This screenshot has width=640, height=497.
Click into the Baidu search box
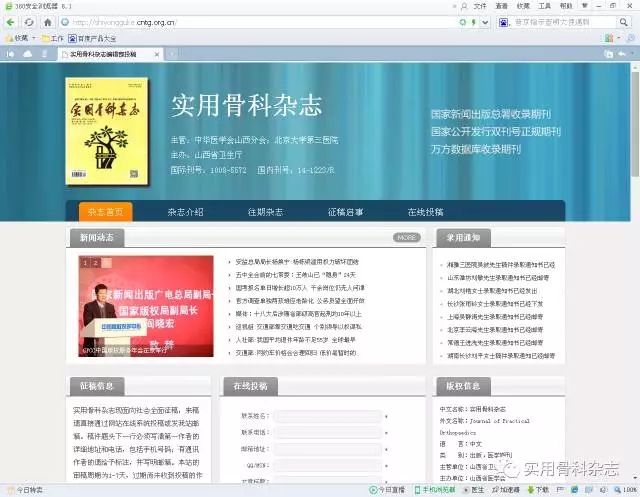(x=564, y=22)
